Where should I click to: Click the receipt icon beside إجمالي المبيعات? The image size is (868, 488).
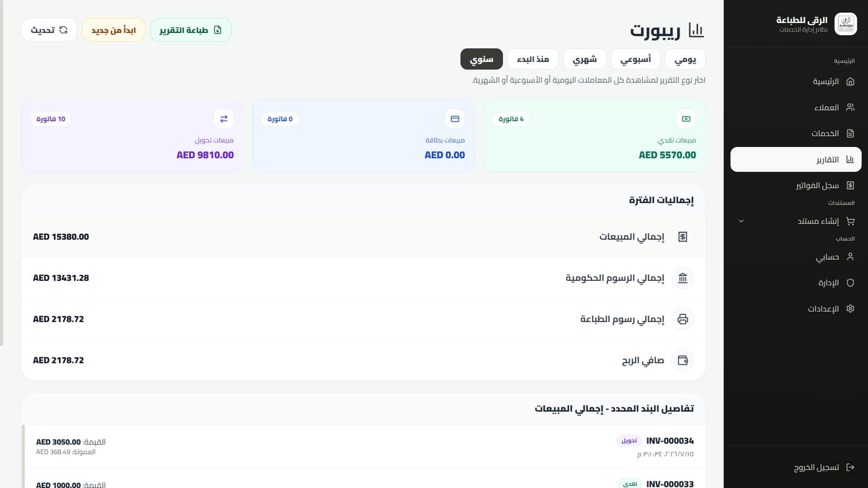tap(683, 237)
